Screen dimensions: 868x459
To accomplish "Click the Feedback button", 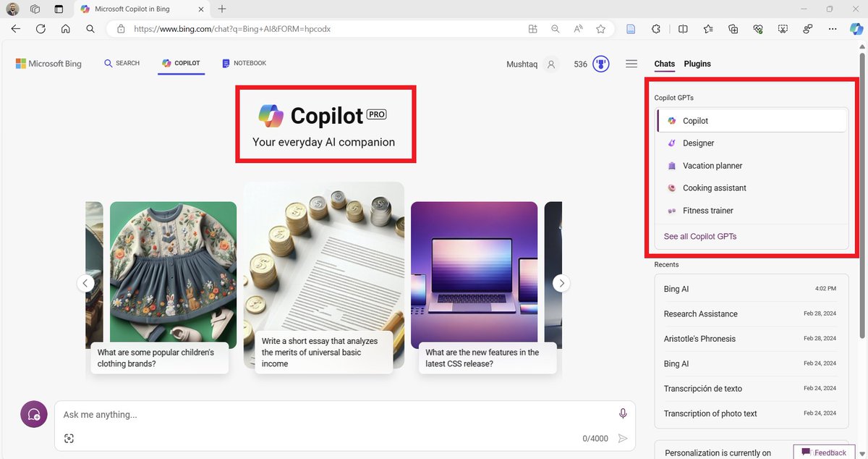I will tap(823, 452).
